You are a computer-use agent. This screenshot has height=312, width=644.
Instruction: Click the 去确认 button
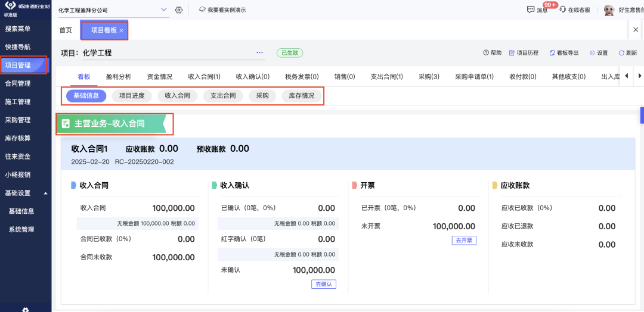[323, 284]
